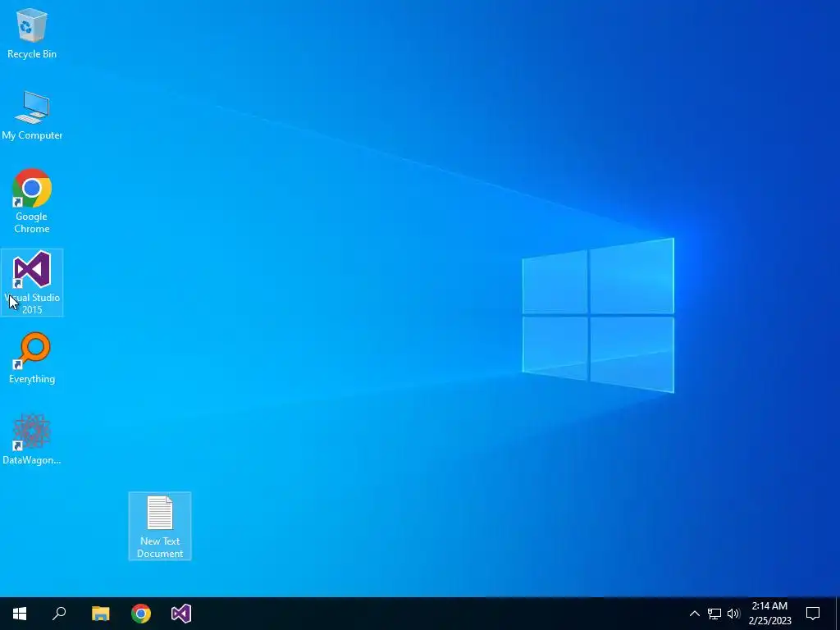
Task: Select the My Computer desktop icon
Action: click(32, 115)
